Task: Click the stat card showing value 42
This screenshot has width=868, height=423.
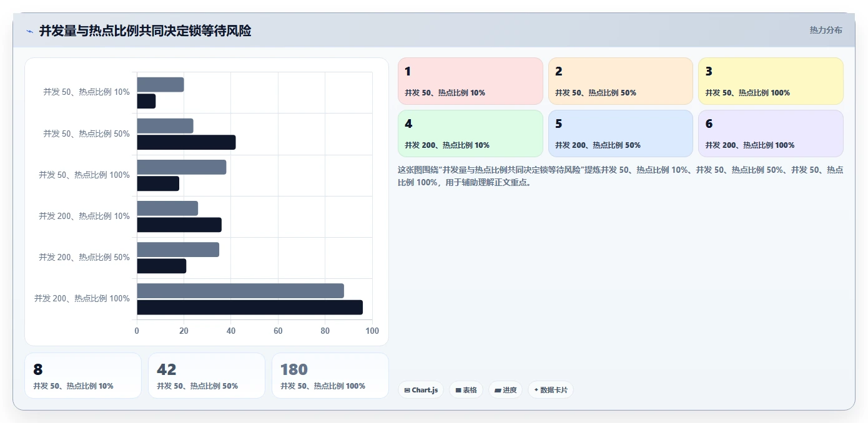Action: (x=207, y=376)
